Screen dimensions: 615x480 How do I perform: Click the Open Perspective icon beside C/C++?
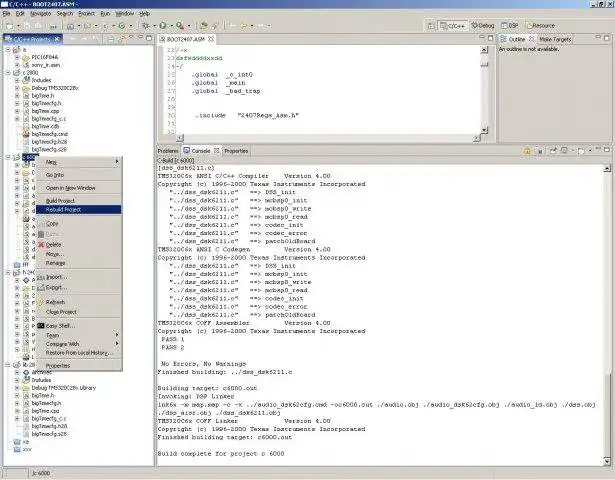[431, 26]
